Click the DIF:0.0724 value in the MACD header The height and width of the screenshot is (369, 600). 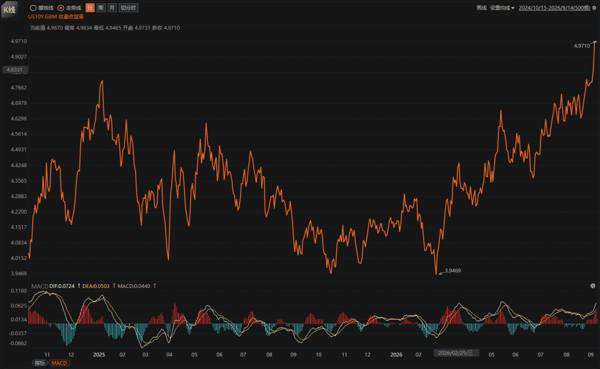[62, 286]
